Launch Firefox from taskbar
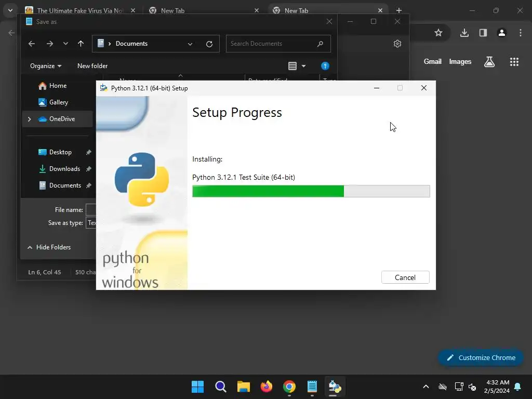 point(267,387)
